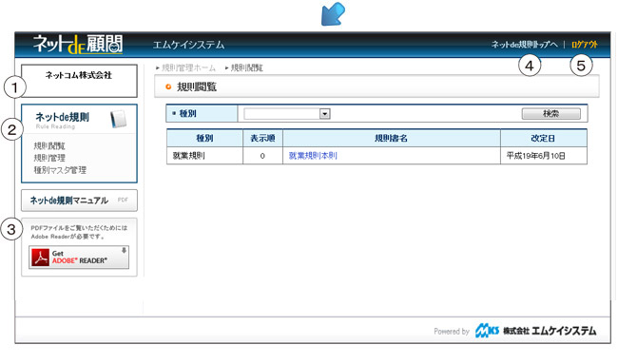Click the 表示順 column header
The height and width of the screenshot is (364, 618).
tap(262, 138)
